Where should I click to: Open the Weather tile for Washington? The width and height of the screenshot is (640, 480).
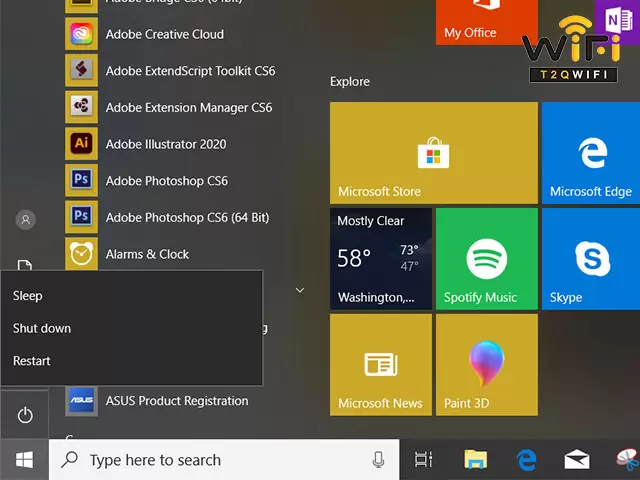click(x=381, y=259)
